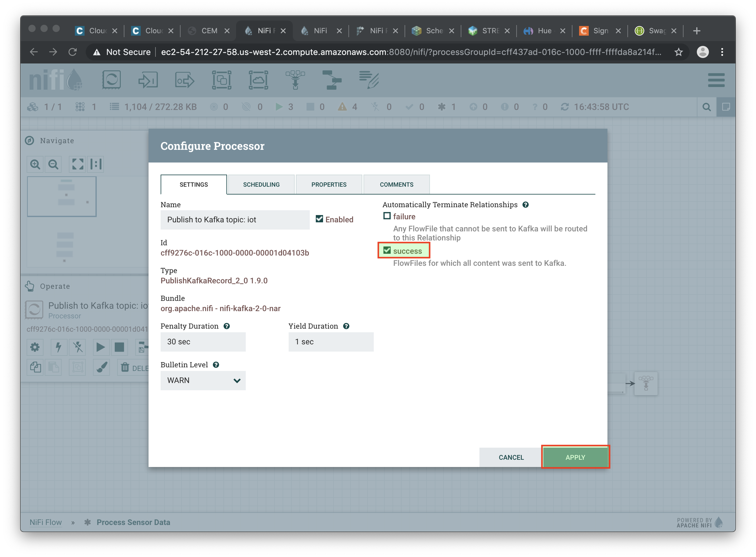Click the NiFi fit-to-screen icon

[77, 164]
